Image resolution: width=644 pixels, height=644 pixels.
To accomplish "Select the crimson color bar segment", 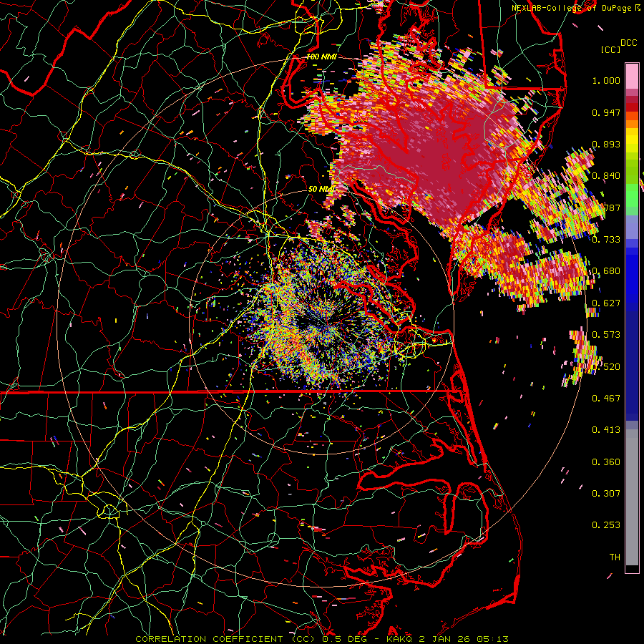I will point(632,99).
